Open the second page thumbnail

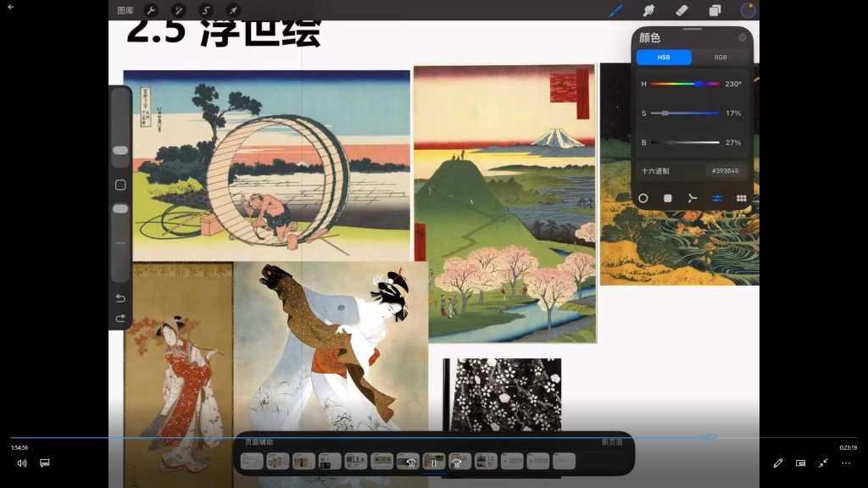[x=278, y=461]
